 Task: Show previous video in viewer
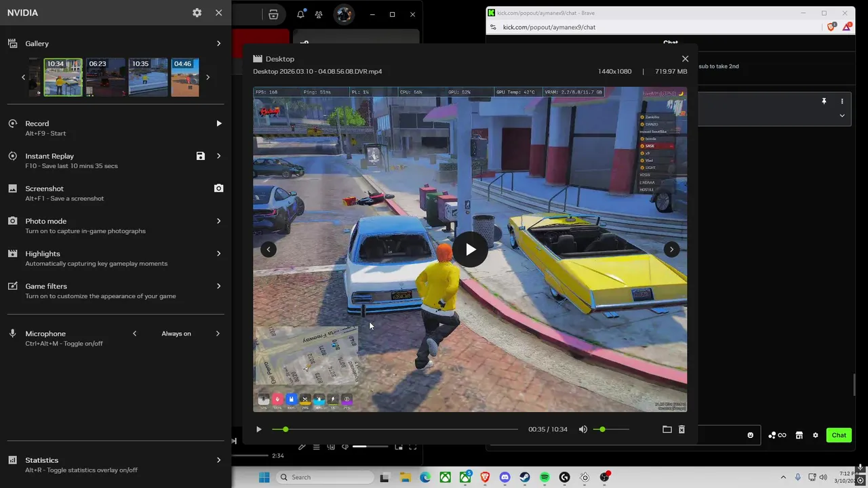269,249
